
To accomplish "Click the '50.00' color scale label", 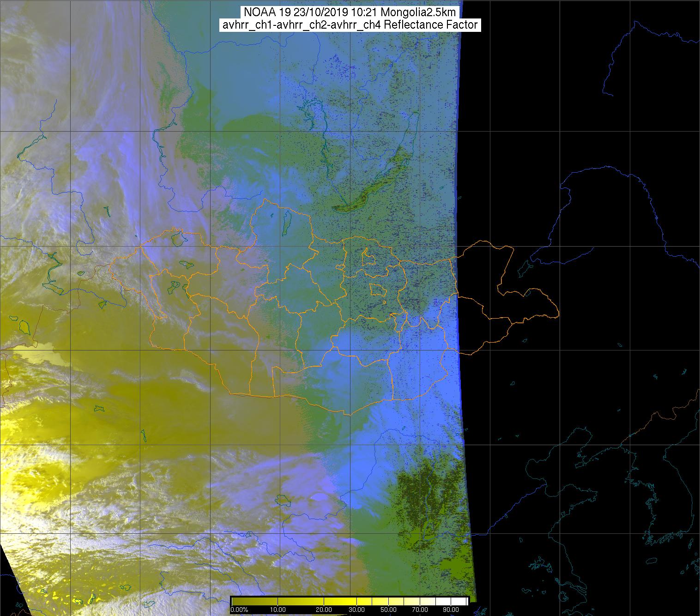I will (x=388, y=610).
